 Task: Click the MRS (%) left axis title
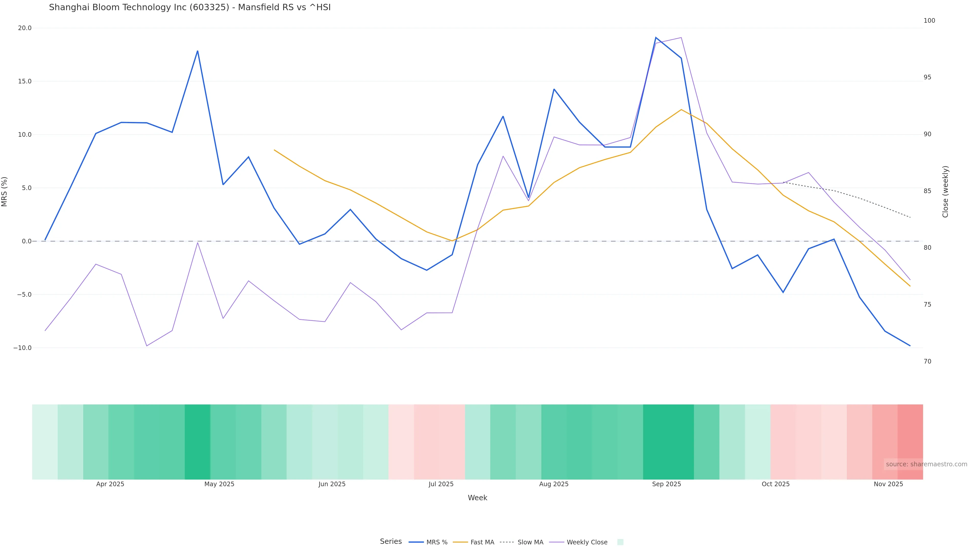(x=5, y=192)
